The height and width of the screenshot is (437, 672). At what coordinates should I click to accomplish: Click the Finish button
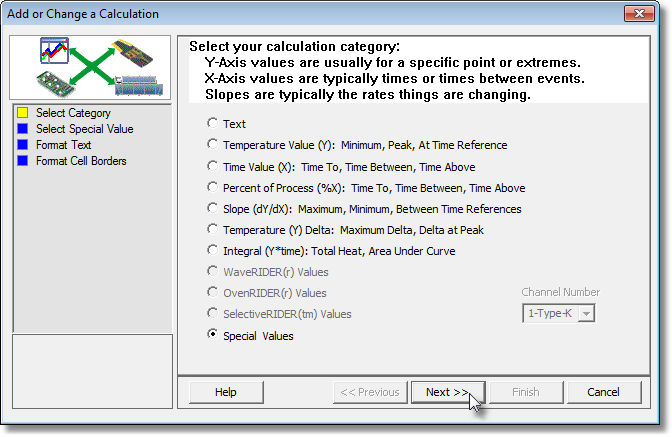click(x=526, y=392)
